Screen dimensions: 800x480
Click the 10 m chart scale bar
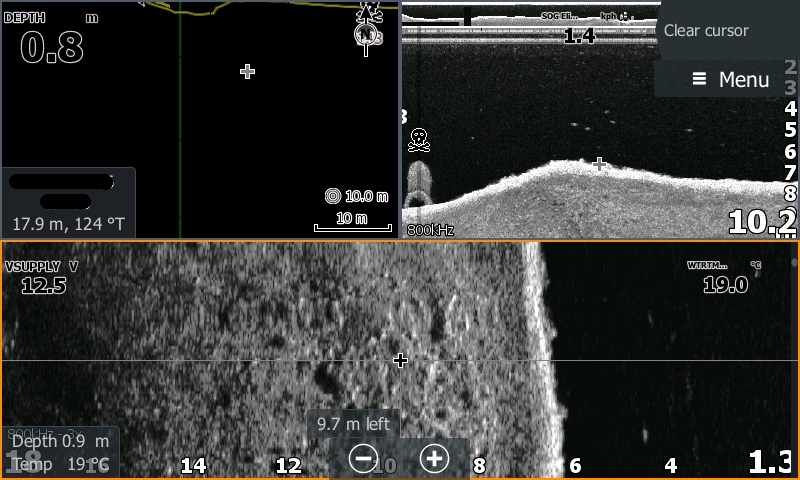(x=350, y=223)
